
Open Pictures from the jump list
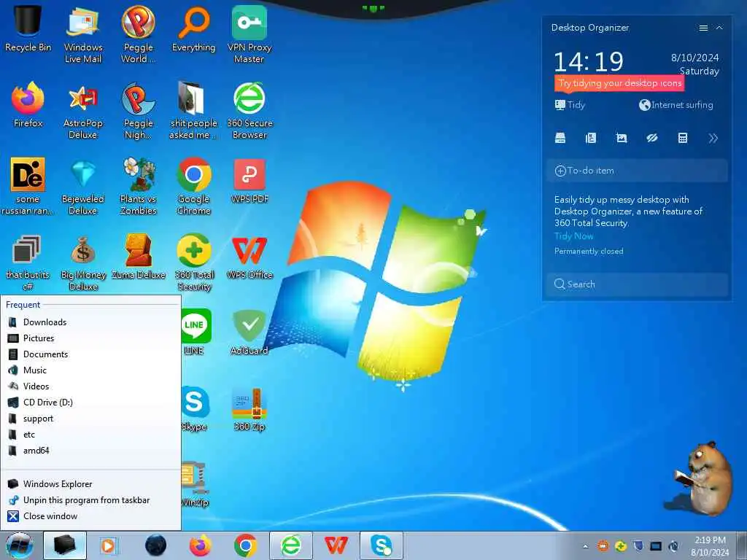pos(90,338)
